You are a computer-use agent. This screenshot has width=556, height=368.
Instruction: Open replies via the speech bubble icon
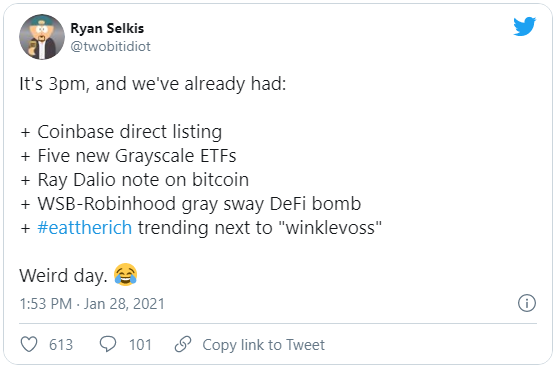click(108, 344)
